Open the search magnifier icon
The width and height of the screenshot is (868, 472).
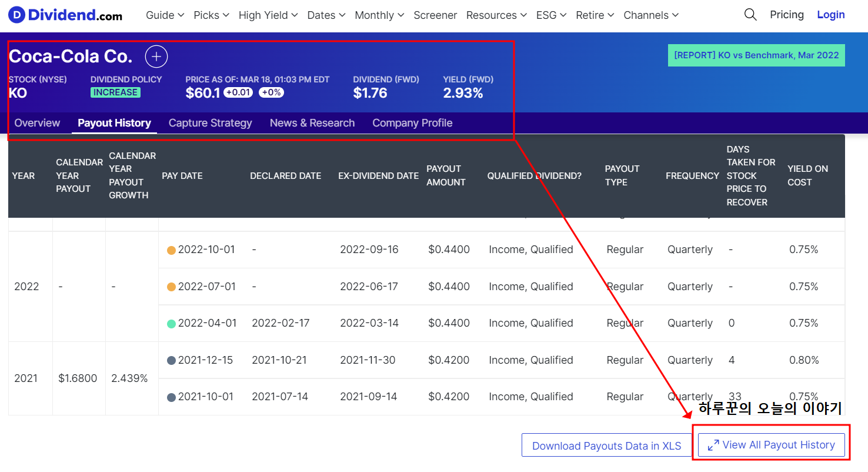tap(750, 15)
